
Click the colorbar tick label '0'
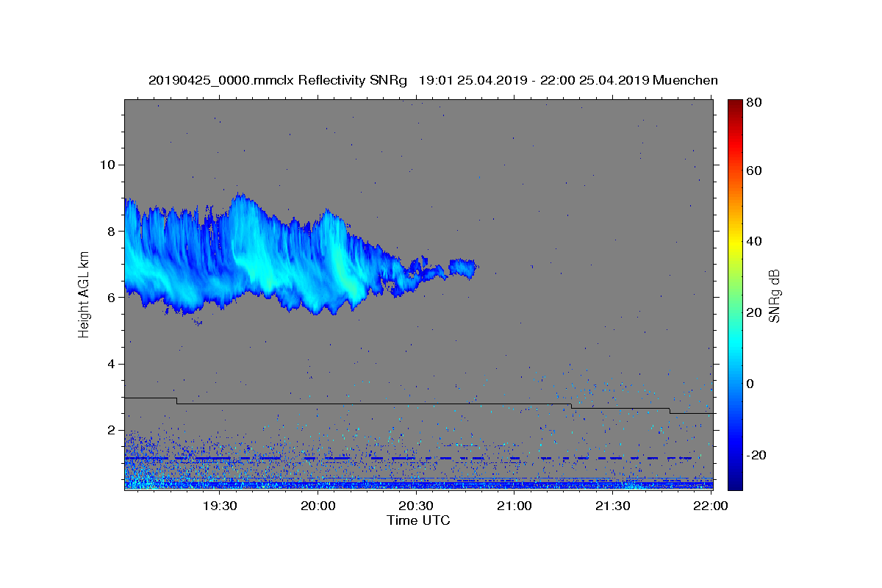tap(751, 384)
